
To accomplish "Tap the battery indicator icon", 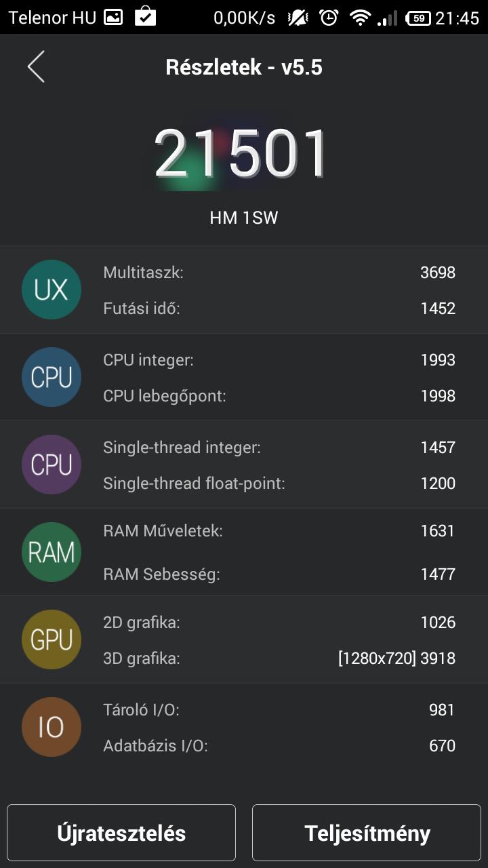I will (419, 18).
